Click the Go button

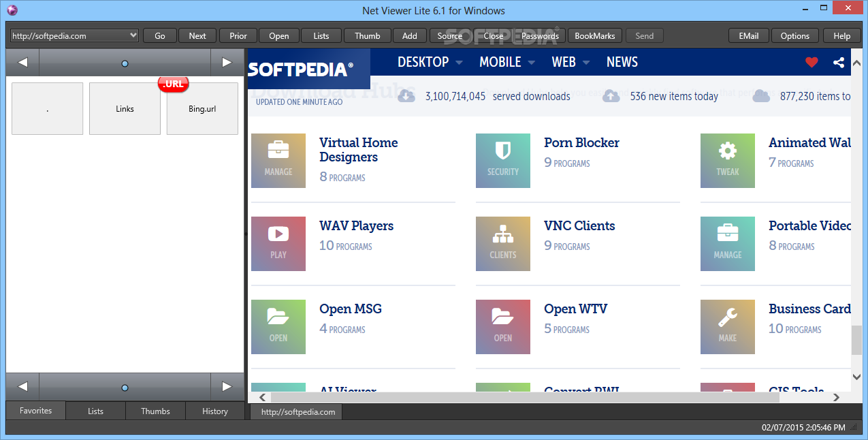(x=160, y=35)
